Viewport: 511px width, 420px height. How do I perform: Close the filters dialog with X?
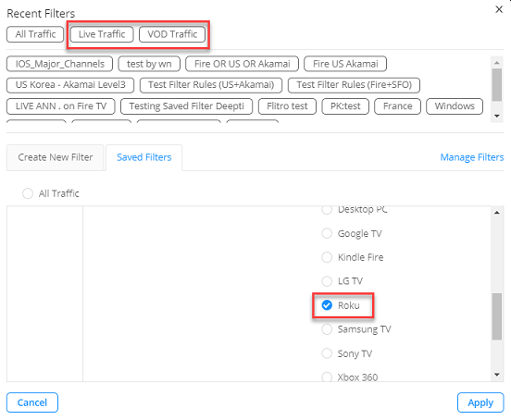pos(499,9)
